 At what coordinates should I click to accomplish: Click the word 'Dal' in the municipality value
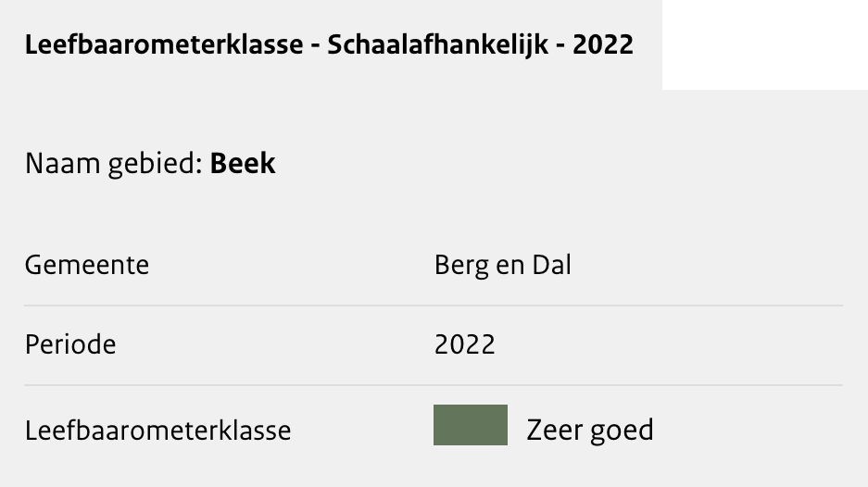(x=551, y=265)
